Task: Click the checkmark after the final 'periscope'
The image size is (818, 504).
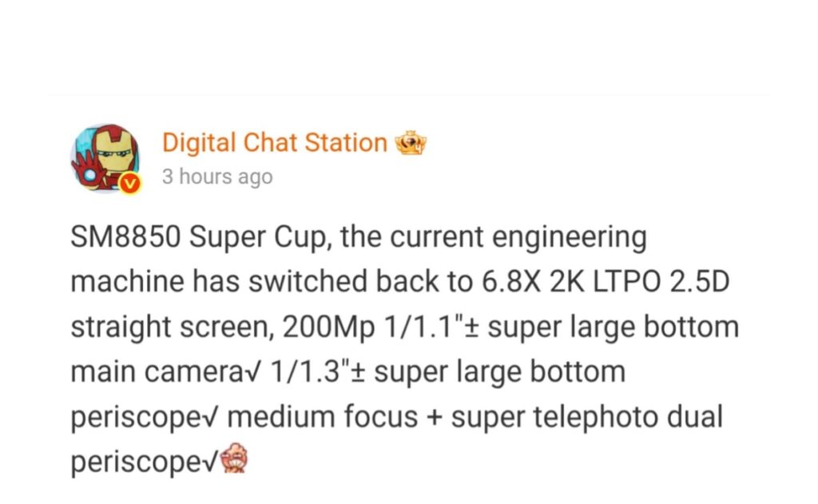Action: click(x=211, y=462)
